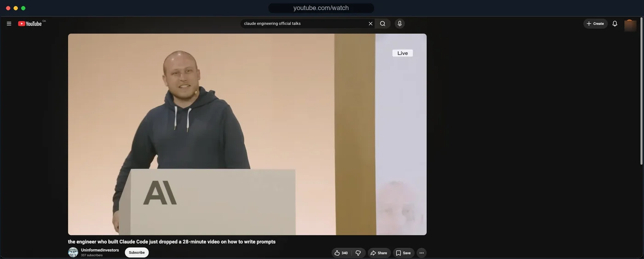
Task: Open the more actions three-dot menu
Action: point(421,253)
